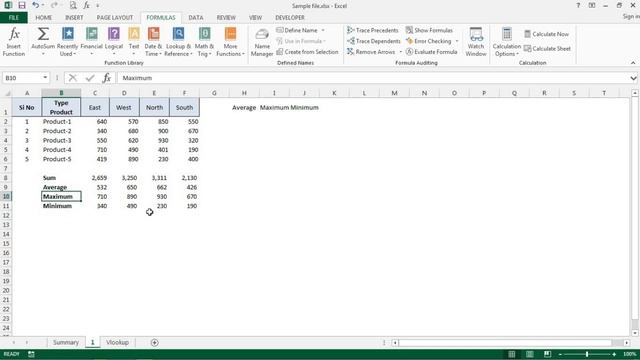
Task: Expand the formula bar
Action: [x=633, y=78]
